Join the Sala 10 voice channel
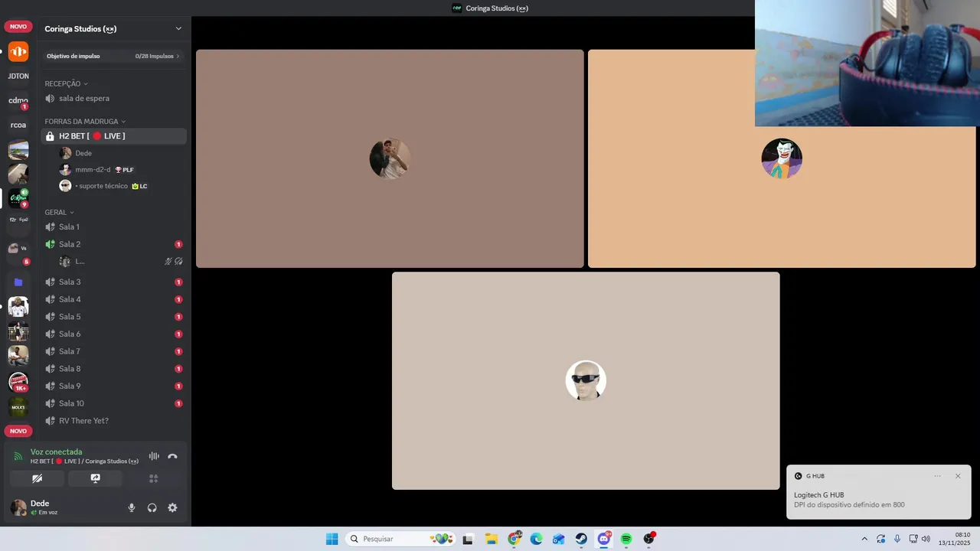The width and height of the screenshot is (980, 551). click(x=113, y=403)
